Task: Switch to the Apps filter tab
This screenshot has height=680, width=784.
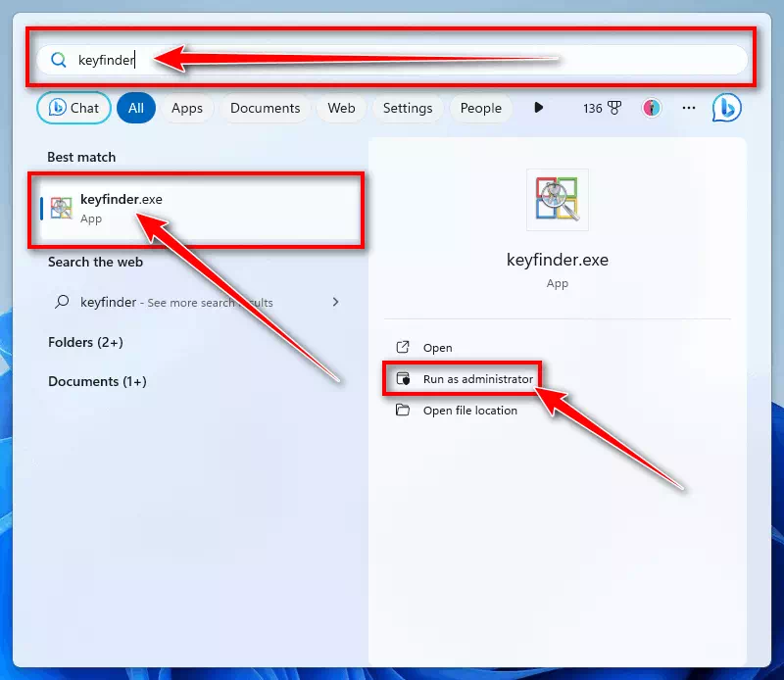Action: 187,108
